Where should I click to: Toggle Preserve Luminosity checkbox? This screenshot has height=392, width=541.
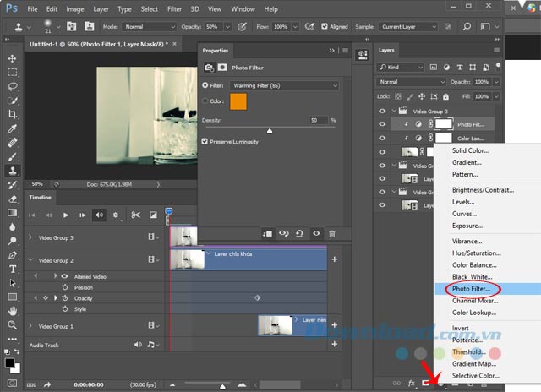[205, 141]
